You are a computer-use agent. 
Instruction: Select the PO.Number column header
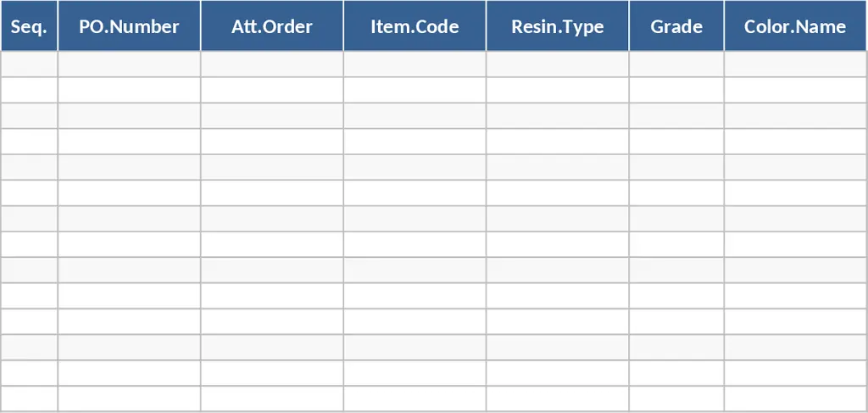point(129,26)
